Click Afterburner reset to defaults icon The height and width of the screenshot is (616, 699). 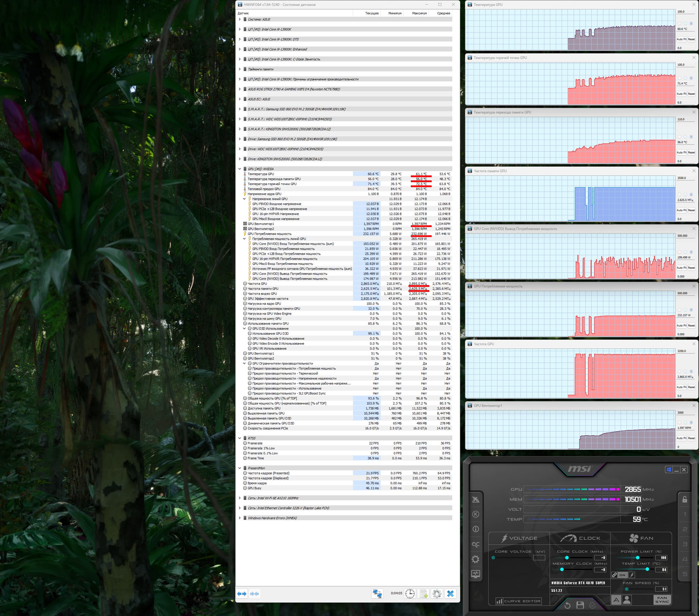point(567,605)
